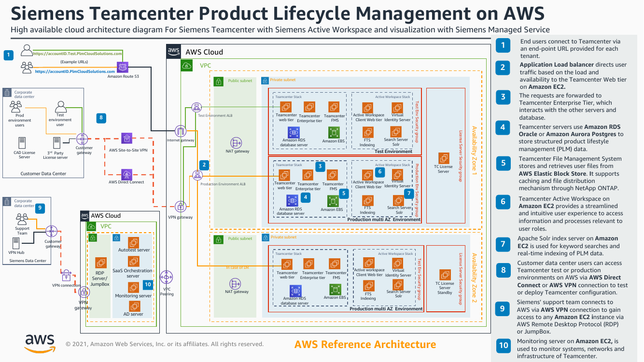Open the accountID.Test.PlmCloudSolutions.com example URL

pos(77,54)
